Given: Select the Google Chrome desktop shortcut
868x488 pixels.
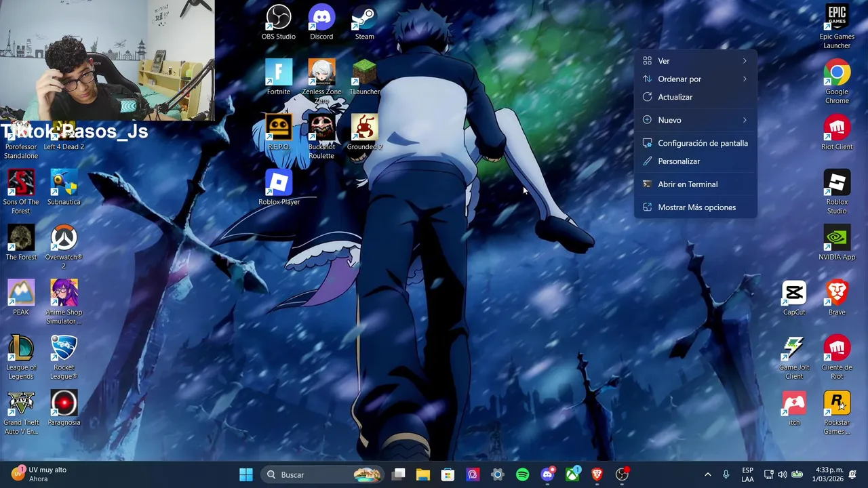Looking at the screenshot, I should click(x=837, y=82).
